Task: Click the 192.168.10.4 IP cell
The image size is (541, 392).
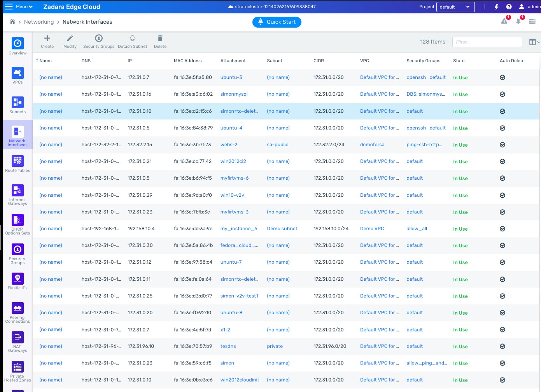Action: (141, 229)
